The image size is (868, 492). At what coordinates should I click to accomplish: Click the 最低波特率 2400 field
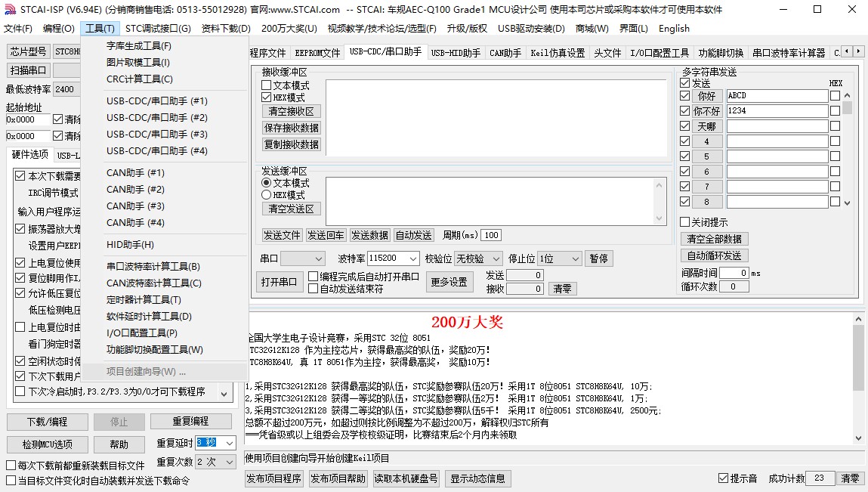tap(67, 89)
